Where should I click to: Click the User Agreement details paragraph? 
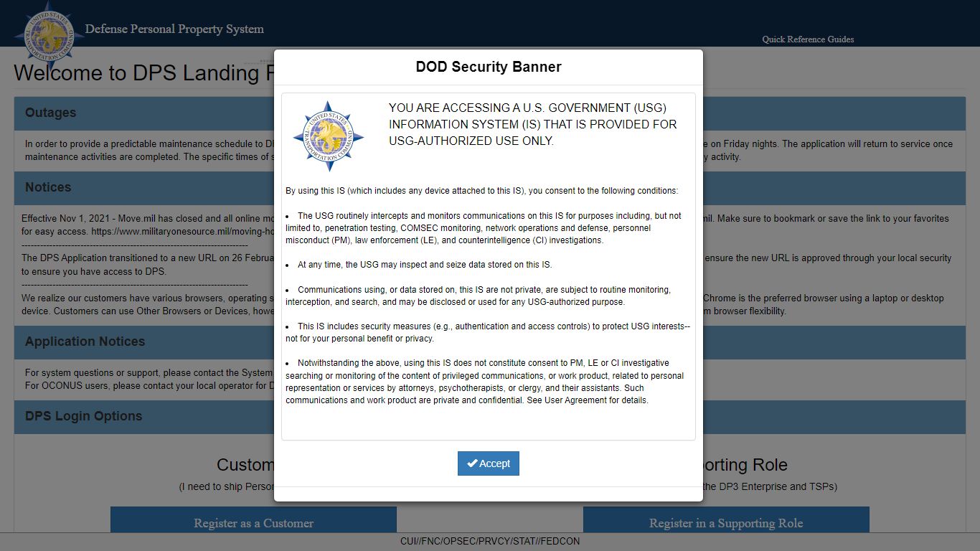485,382
